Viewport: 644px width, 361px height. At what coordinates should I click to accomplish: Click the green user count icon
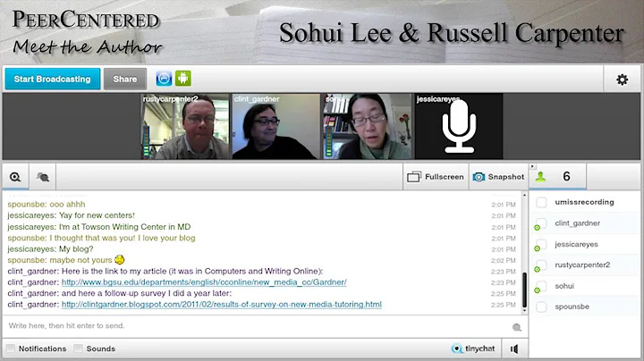540,177
